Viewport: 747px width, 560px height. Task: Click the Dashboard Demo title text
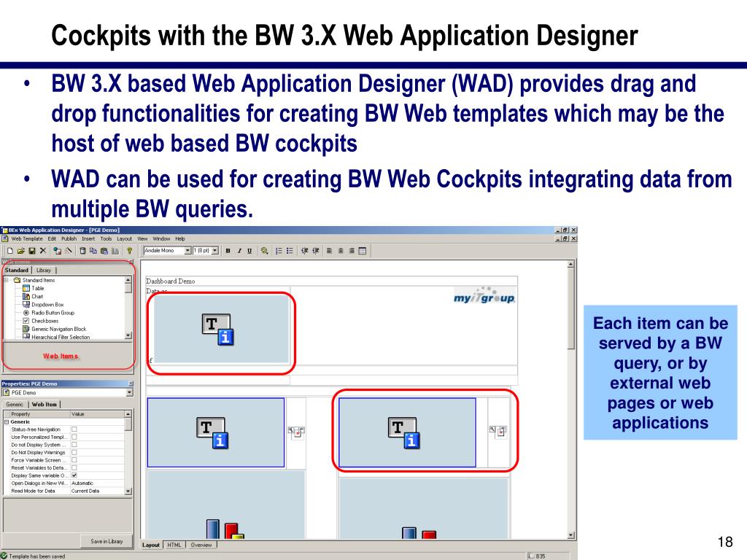[x=170, y=281]
